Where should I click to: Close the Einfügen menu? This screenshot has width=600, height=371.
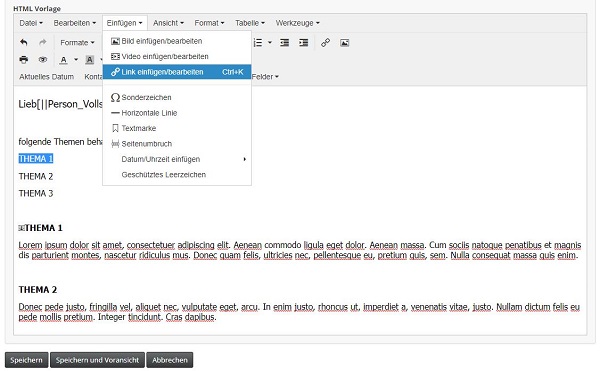click(x=124, y=23)
